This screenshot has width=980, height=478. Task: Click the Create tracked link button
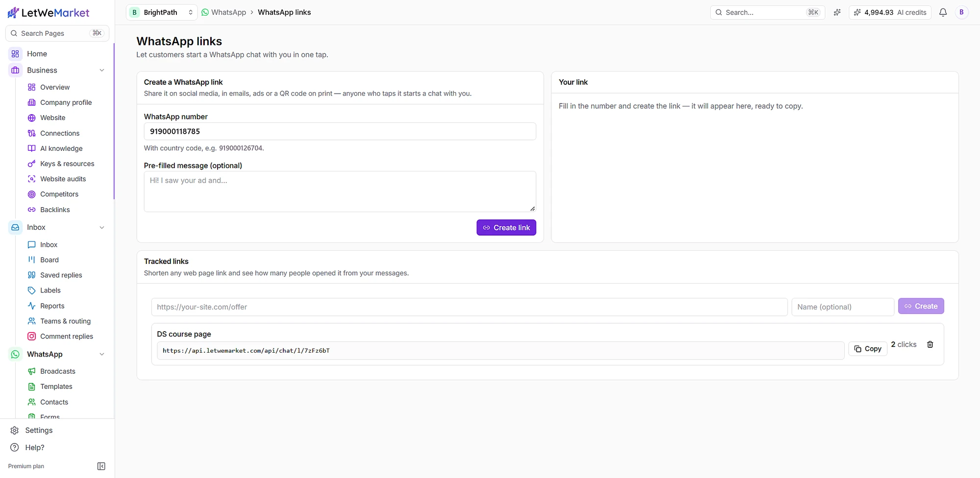(x=921, y=306)
